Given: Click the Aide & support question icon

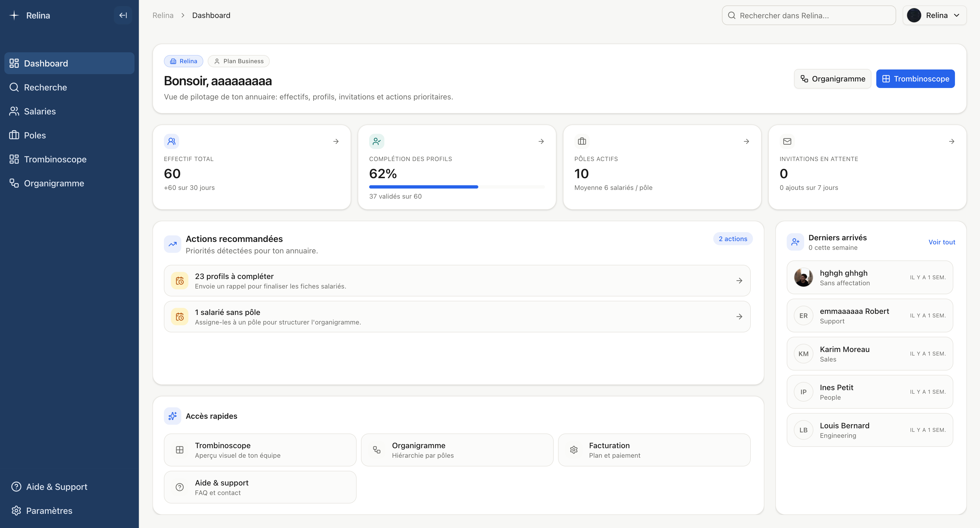Looking at the screenshot, I should point(180,487).
